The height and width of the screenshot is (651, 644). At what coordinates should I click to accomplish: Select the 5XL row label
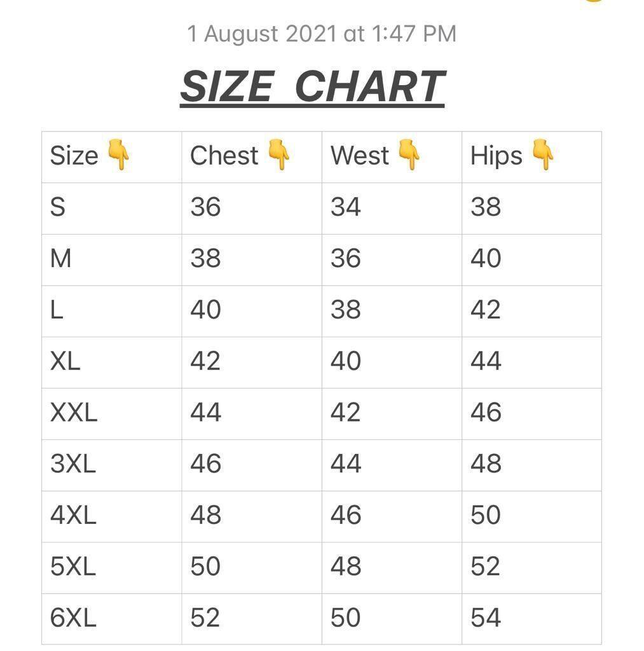click(x=73, y=566)
